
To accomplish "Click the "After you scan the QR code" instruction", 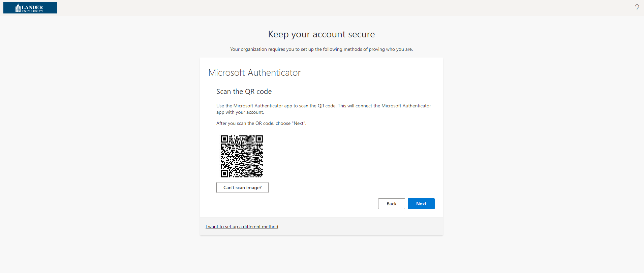I will click(x=261, y=123).
